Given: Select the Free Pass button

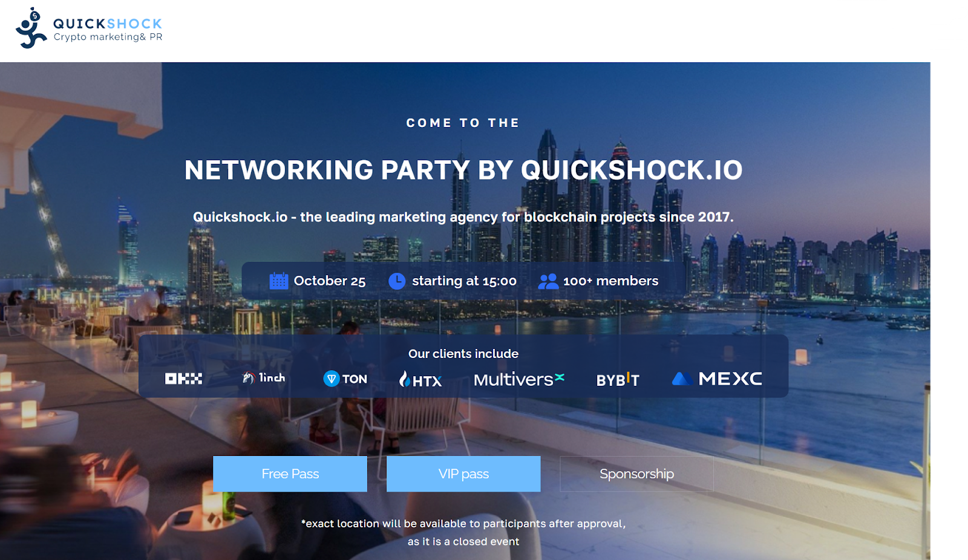Looking at the screenshot, I should click(x=290, y=474).
